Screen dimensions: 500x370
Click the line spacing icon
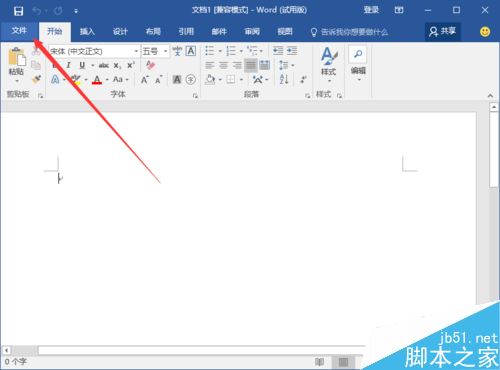284,65
